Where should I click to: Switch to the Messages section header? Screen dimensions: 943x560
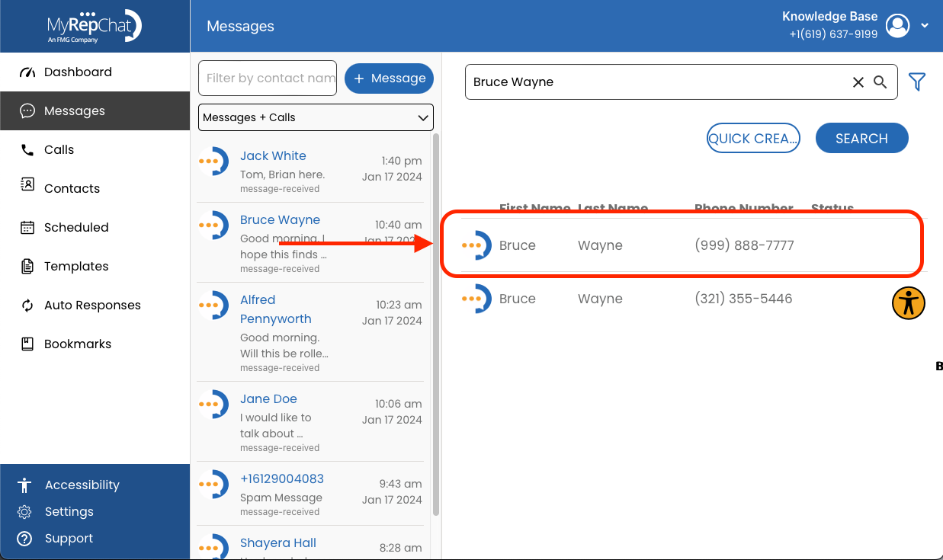click(x=239, y=25)
